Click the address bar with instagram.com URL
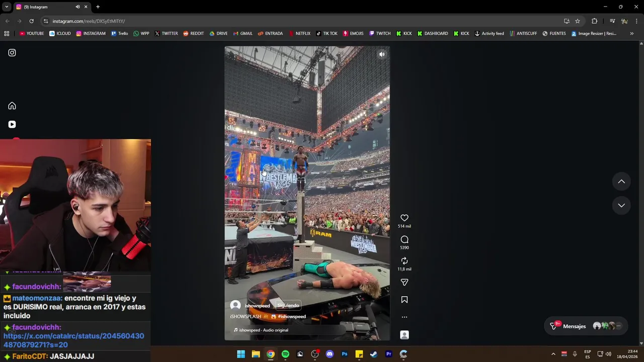 click(302, 21)
